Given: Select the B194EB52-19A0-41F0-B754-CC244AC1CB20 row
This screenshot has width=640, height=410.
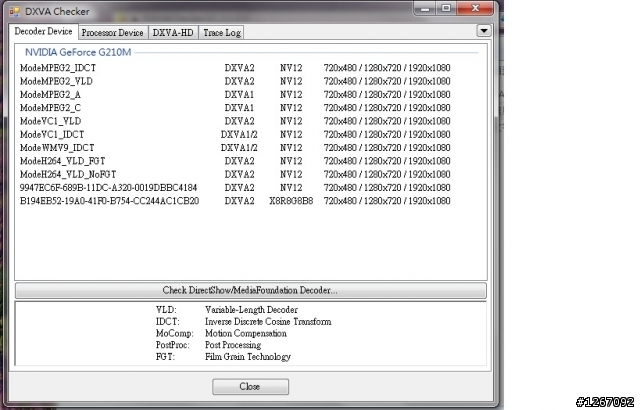Looking at the screenshot, I should [235, 201].
